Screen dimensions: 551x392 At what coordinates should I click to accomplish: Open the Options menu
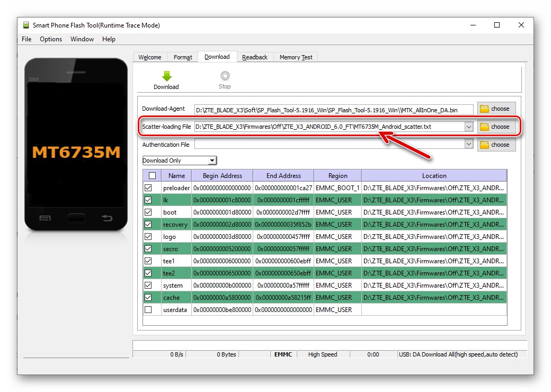tap(51, 39)
